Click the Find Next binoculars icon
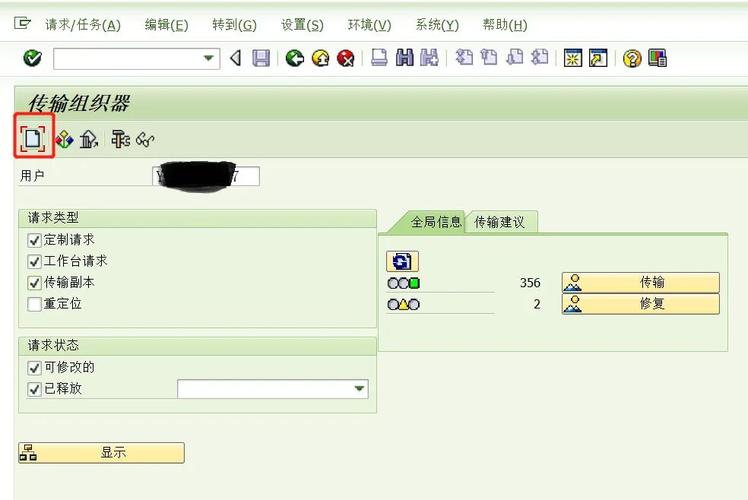Viewport: 748px width, 500px height. 429,58
